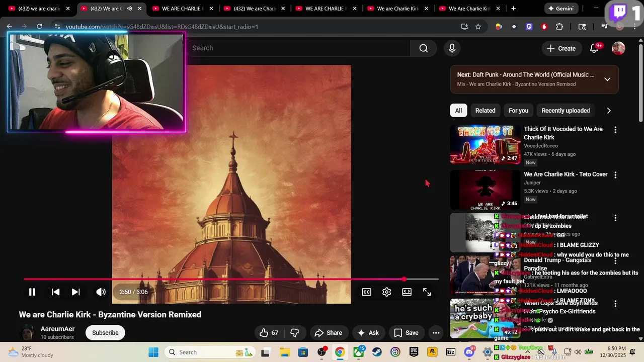644x362 pixels.
Task: Select the Related filter chip
Action: click(x=485, y=111)
